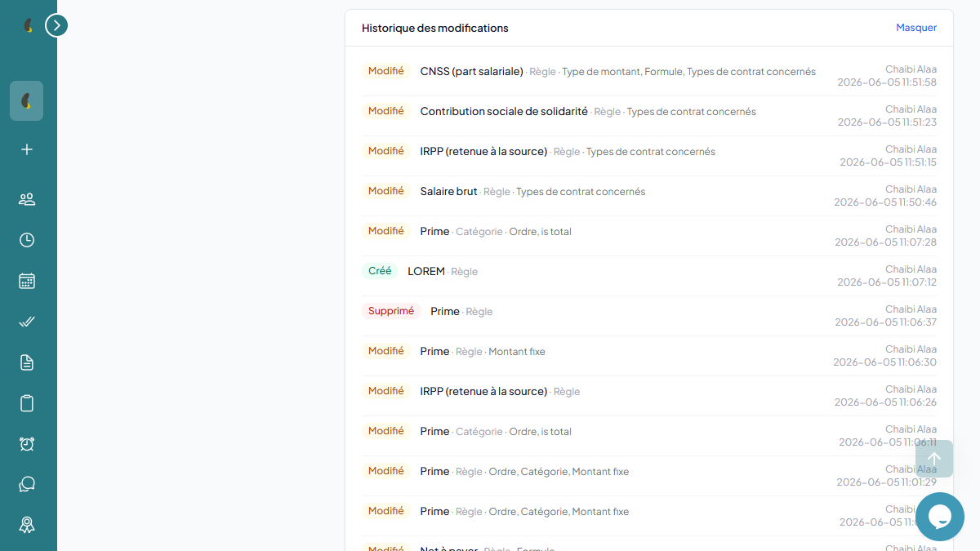Open the clock icon section in sidebar
Image resolution: width=980 pixels, height=551 pixels.
point(27,240)
